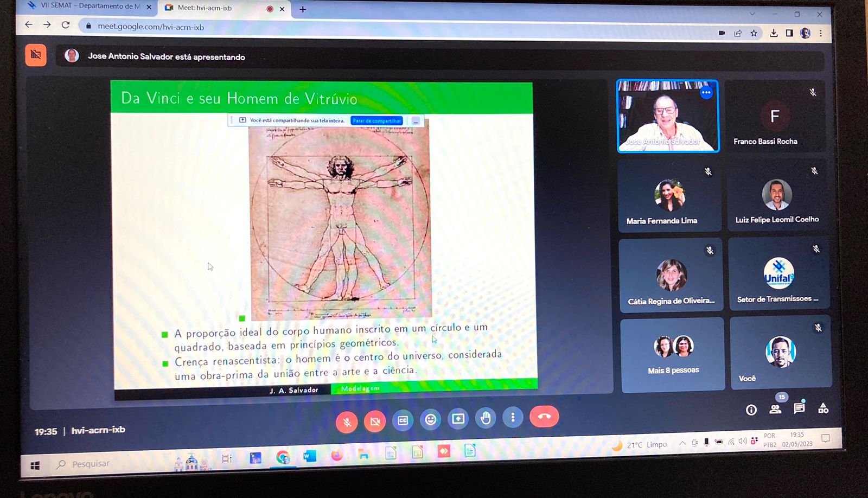Close the VII SEMAT browser tab

pyautogui.click(x=149, y=7)
